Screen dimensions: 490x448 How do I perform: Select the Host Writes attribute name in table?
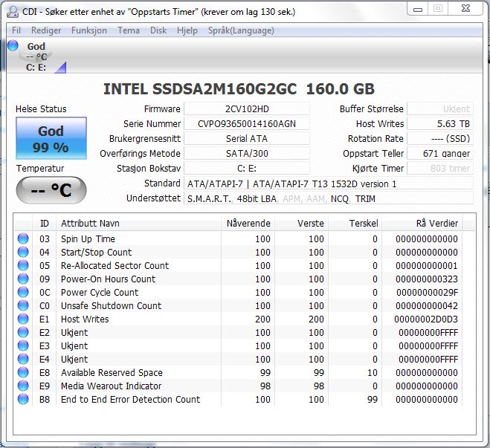click(x=85, y=319)
